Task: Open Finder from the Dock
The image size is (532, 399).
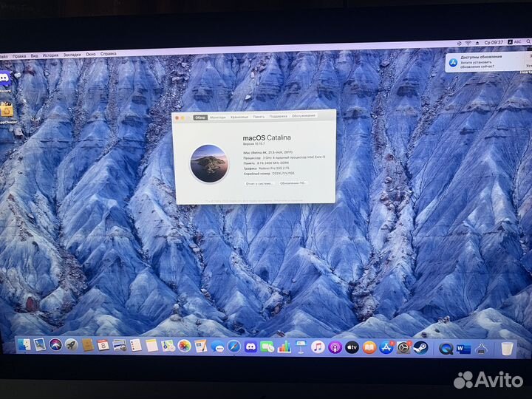Action: [24, 345]
